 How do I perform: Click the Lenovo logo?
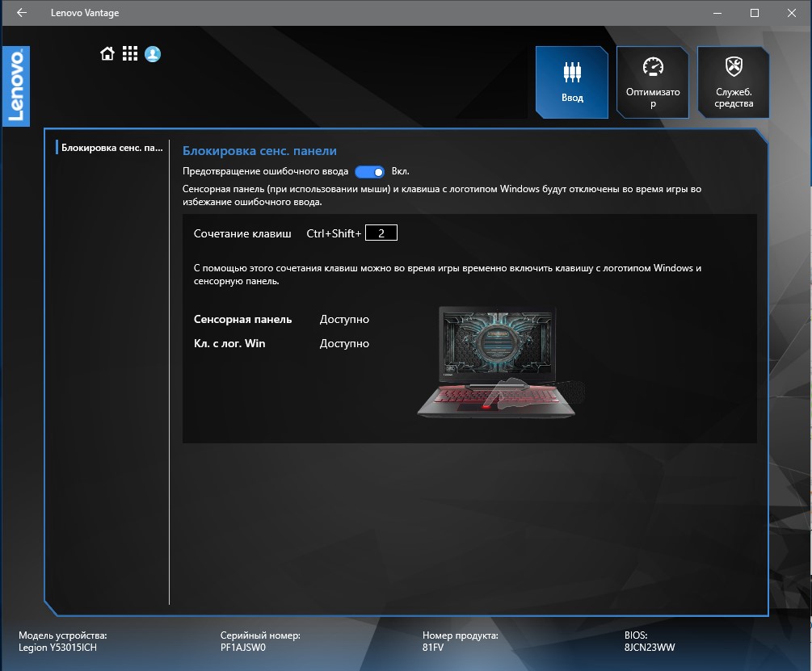click(16, 86)
